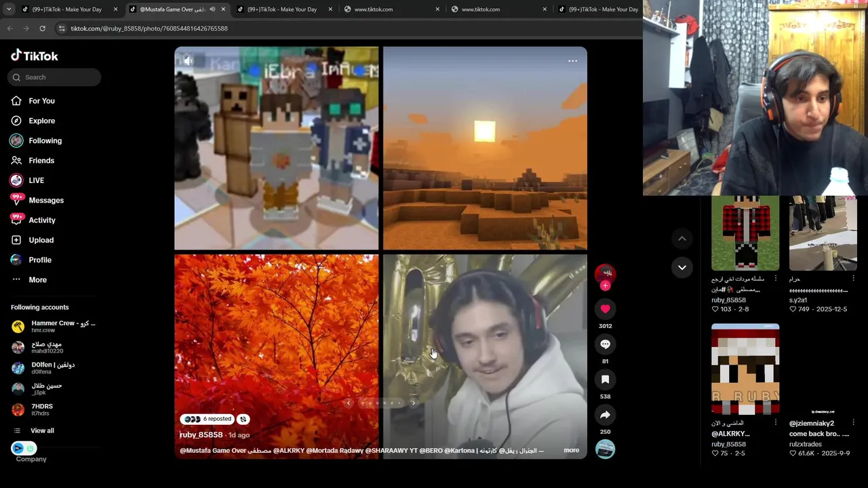
Task: View the 6 reposted badge
Action: (208, 419)
